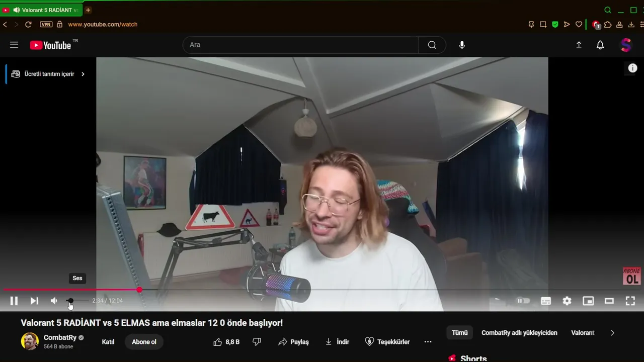Open browser tab search magnifier
The width and height of the screenshot is (644, 362).
608,10
